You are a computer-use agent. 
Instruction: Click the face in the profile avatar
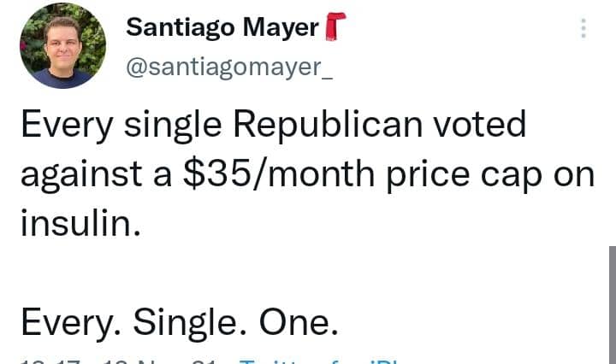(x=62, y=44)
